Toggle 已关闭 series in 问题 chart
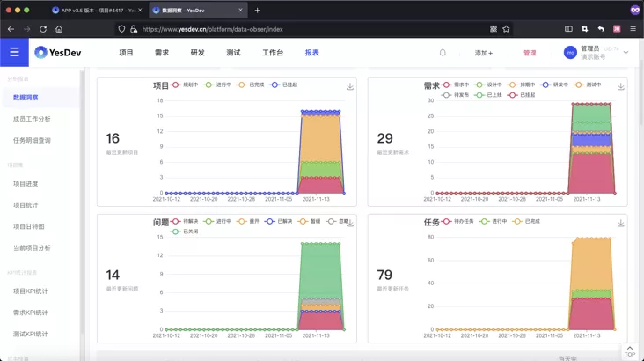The image size is (644, 361). (x=185, y=232)
